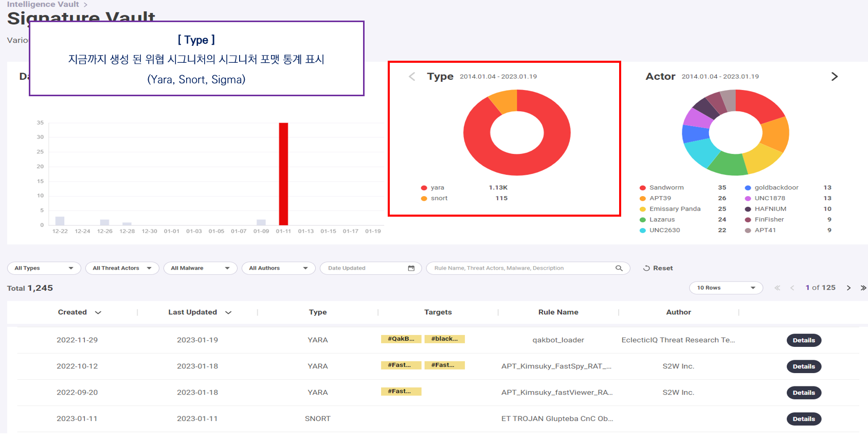
Task: Toggle Sandworm legend entry in Actor chart
Action: [662, 187]
